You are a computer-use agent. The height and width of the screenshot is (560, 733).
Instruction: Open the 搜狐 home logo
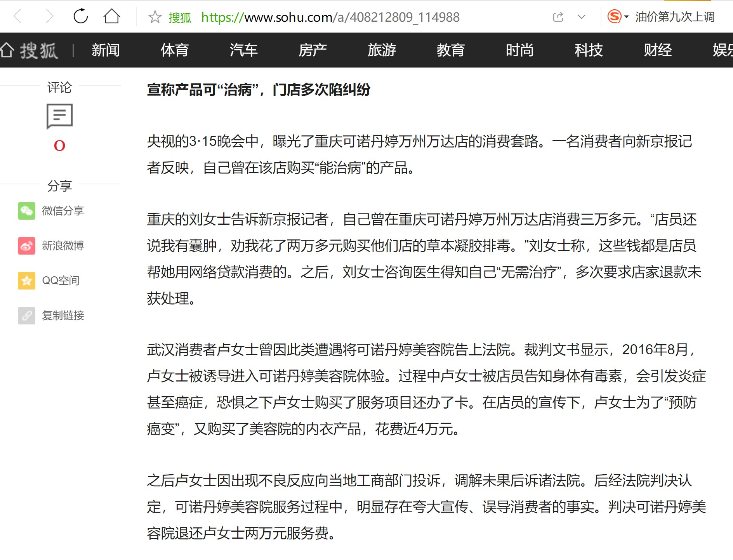tap(29, 50)
